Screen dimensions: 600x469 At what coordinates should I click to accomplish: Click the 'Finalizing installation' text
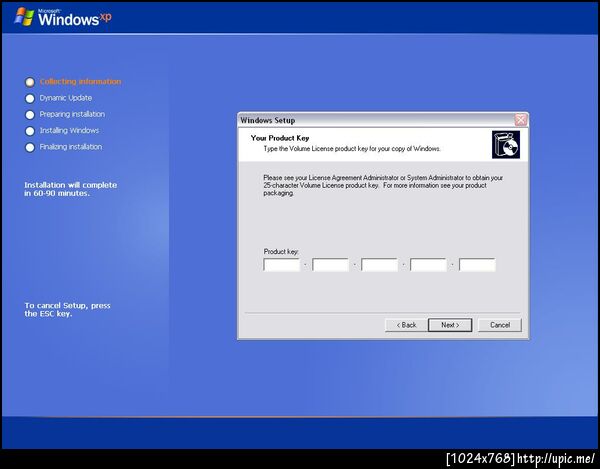71,147
